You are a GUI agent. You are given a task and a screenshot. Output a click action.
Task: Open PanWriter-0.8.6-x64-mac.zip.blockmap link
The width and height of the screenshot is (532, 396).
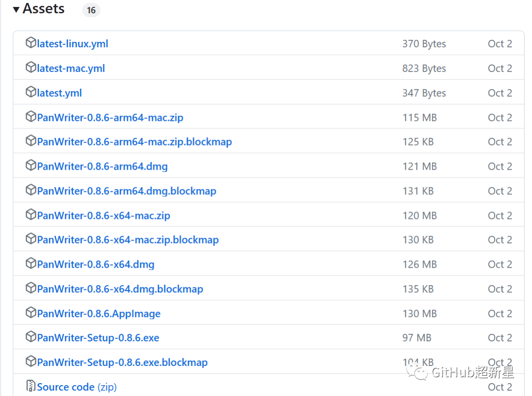(128, 240)
